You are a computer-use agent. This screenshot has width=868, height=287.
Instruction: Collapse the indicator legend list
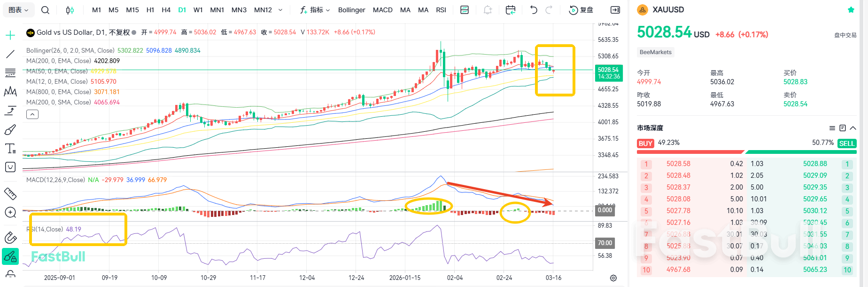[x=32, y=114]
